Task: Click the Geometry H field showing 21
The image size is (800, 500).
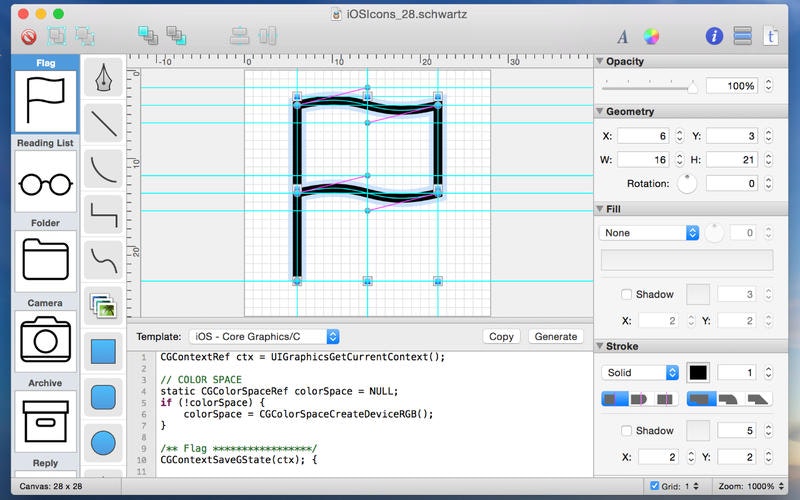Action: tap(732, 160)
